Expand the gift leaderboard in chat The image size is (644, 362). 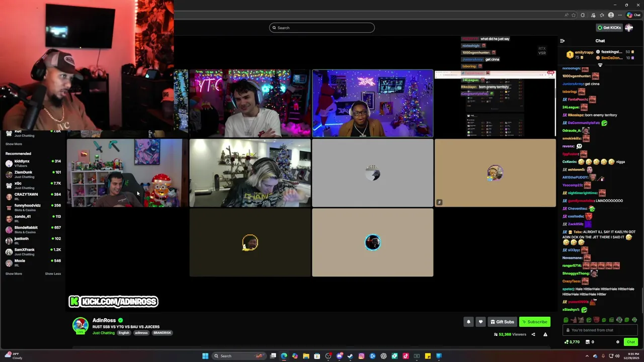click(x=600, y=65)
